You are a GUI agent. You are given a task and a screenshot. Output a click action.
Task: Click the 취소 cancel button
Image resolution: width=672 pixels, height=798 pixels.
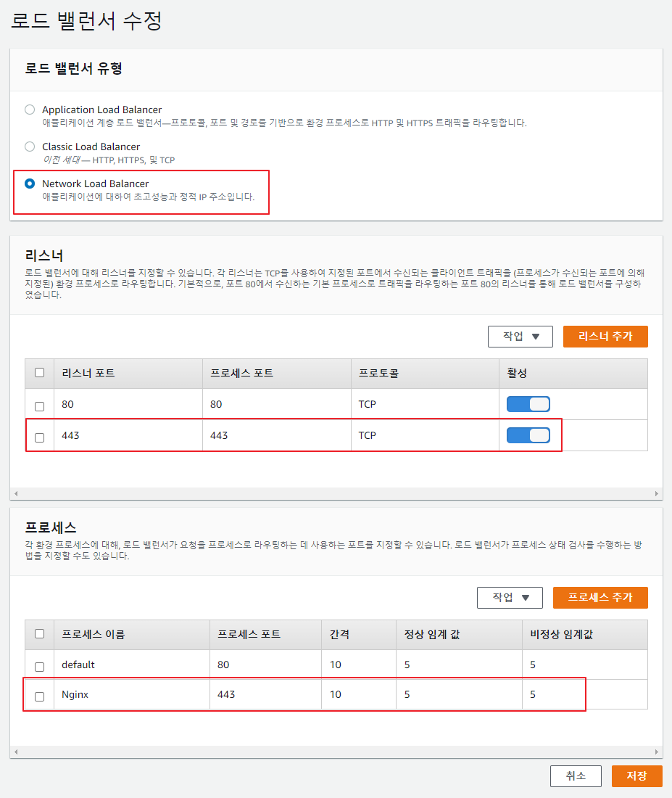[x=576, y=776]
